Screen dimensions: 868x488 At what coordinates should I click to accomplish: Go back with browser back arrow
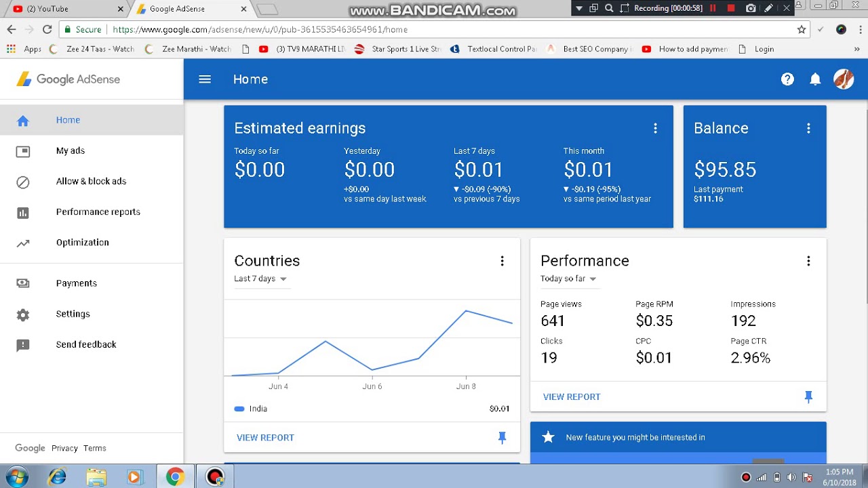tap(12, 29)
